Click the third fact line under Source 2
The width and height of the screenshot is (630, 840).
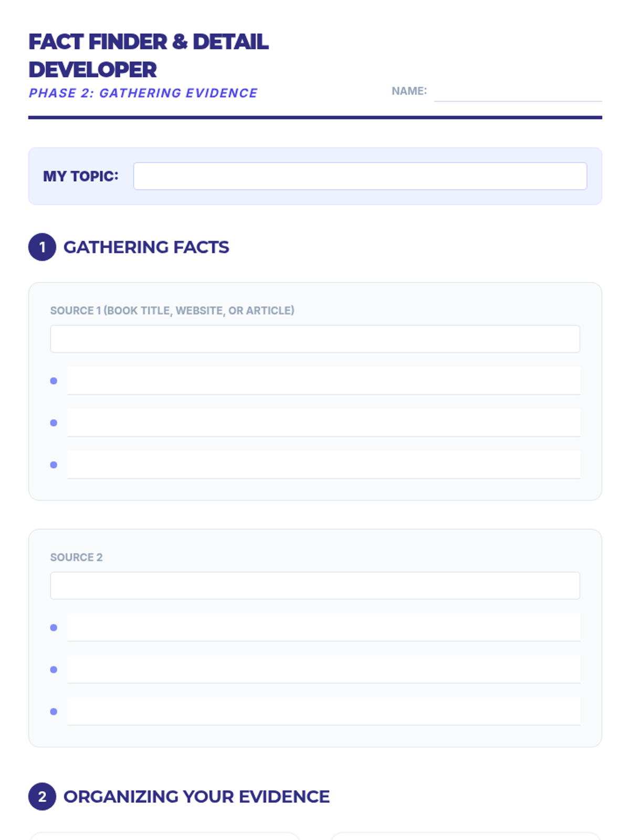click(x=323, y=712)
